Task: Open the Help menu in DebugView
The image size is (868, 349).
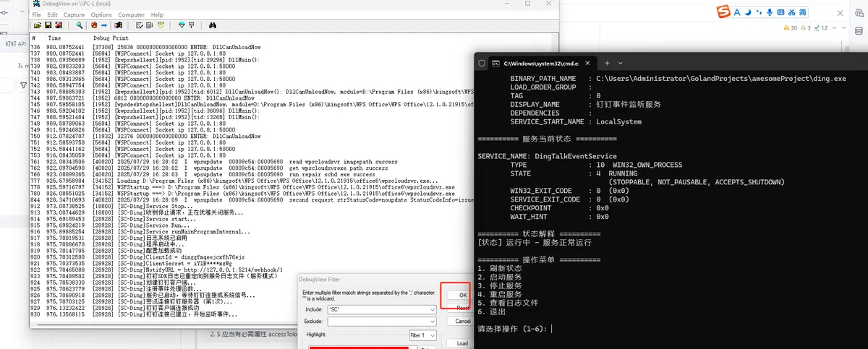Action: coord(157,14)
